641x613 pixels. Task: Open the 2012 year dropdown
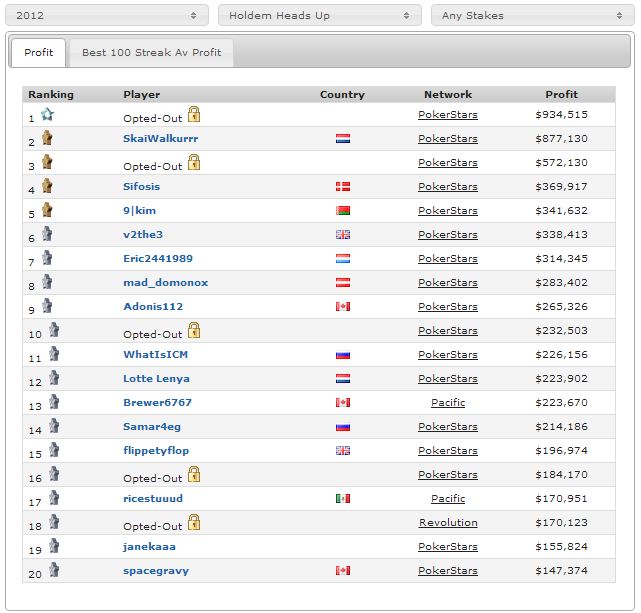pyautogui.click(x=107, y=16)
